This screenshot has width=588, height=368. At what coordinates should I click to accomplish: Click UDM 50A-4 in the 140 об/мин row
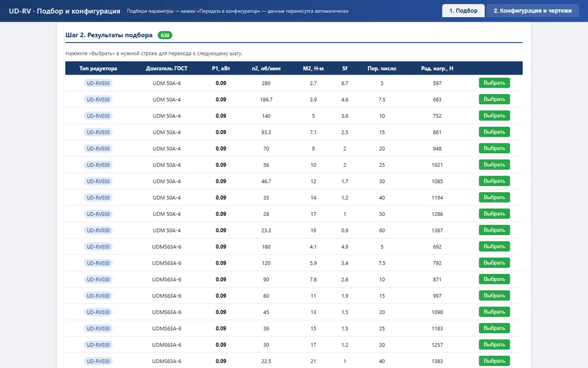pyautogui.click(x=167, y=116)
